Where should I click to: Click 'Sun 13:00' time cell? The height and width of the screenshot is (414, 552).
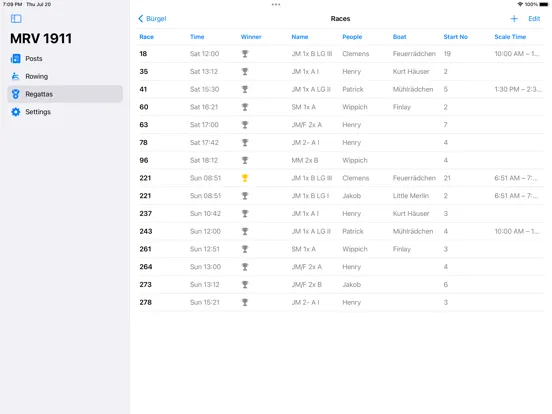point(206,267)
